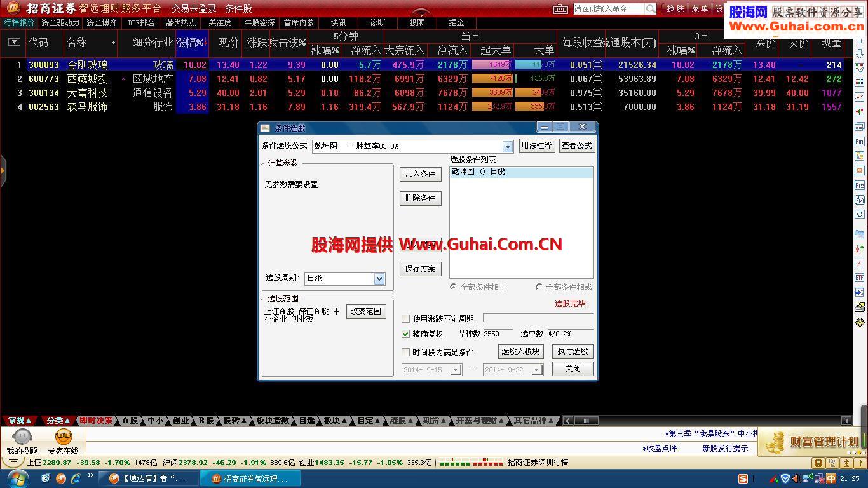The image size is (868, 488).
Task: Open the 换肤 skin button
Action: pyautogui.click(x=675, y=9)
